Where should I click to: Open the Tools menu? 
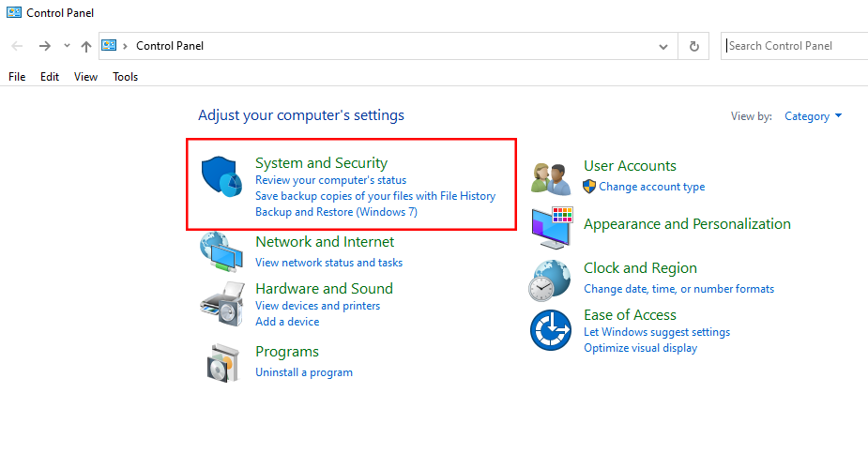tap(125, 77)
